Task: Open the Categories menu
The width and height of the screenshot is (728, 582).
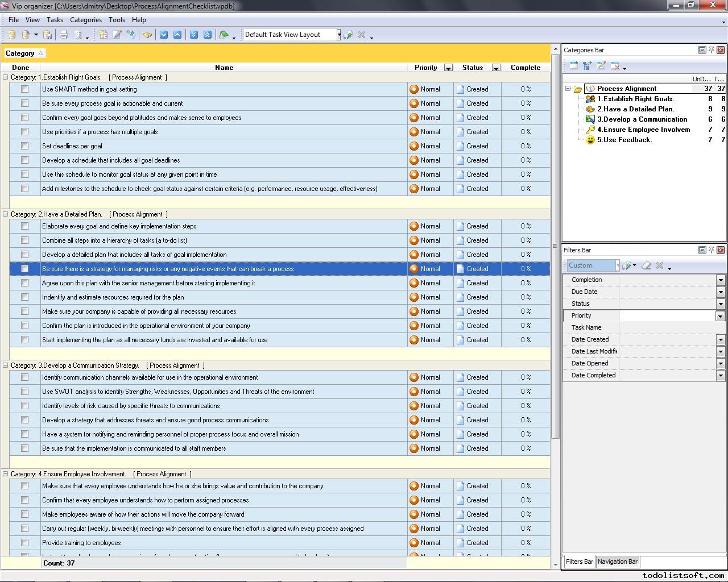Action: [x=85, y=19]
